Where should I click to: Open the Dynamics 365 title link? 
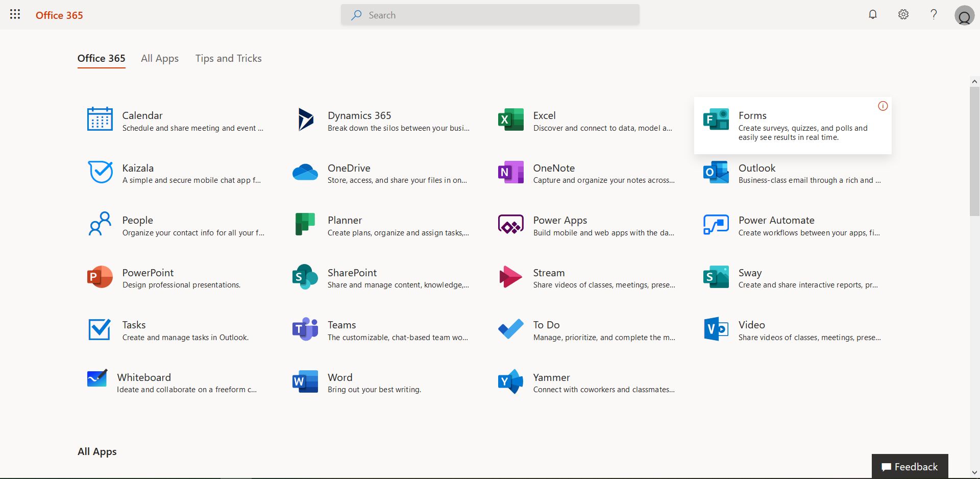359,115
